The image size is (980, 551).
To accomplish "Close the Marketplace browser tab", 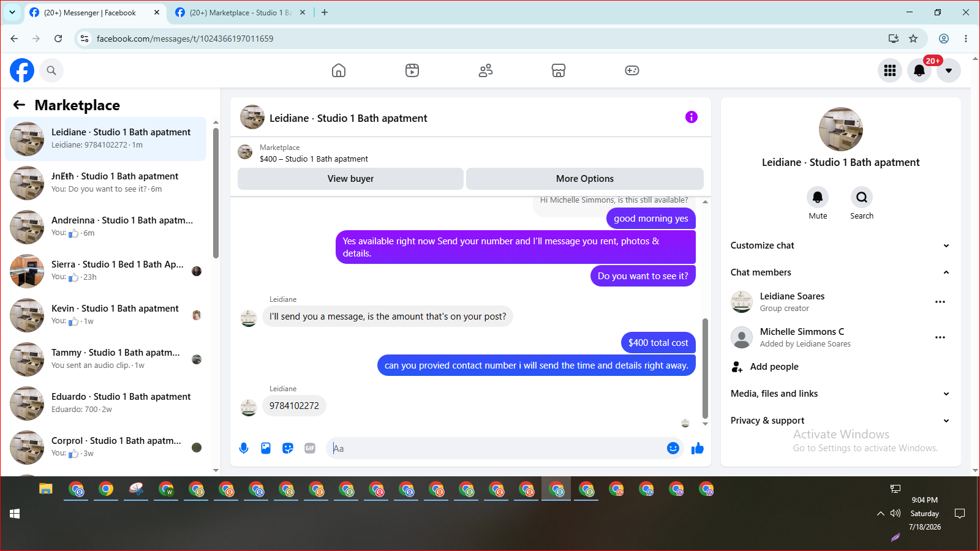I will (x=303, y=12).
